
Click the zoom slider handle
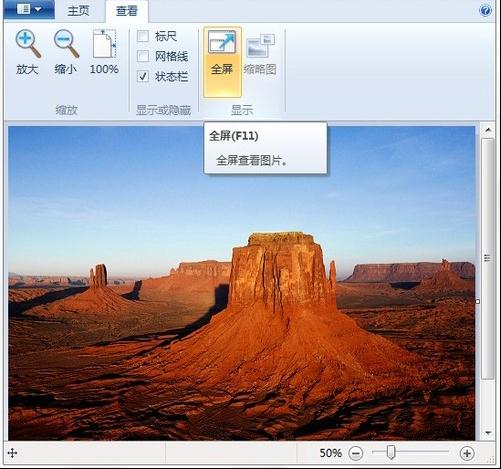tap(391, 453)
